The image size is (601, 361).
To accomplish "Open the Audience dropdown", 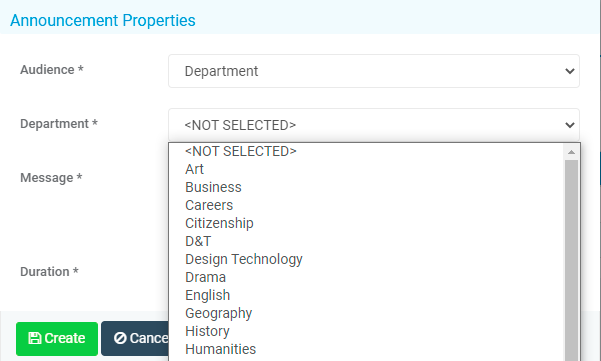I will tap(374, 71).
